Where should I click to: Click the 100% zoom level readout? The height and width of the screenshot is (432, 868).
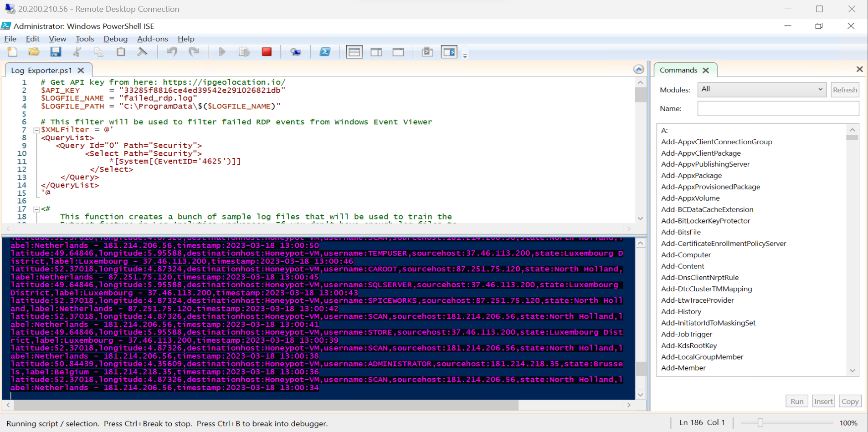pos(848,423)
